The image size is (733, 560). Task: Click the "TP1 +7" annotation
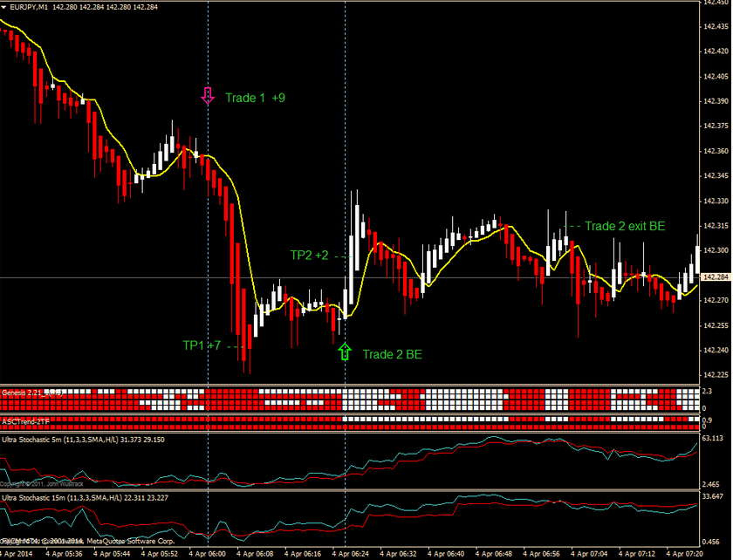[x=202, y=345]
